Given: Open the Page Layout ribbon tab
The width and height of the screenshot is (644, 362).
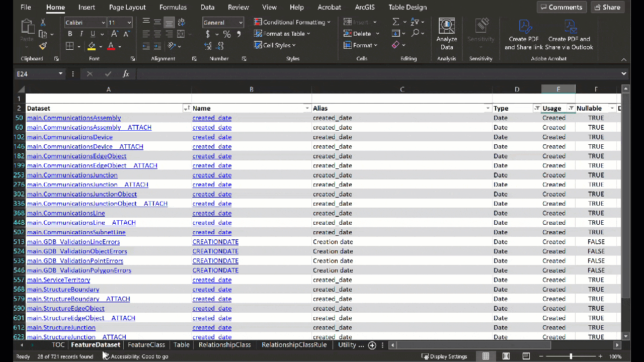Looking at the screenshot, I should 127,7.
